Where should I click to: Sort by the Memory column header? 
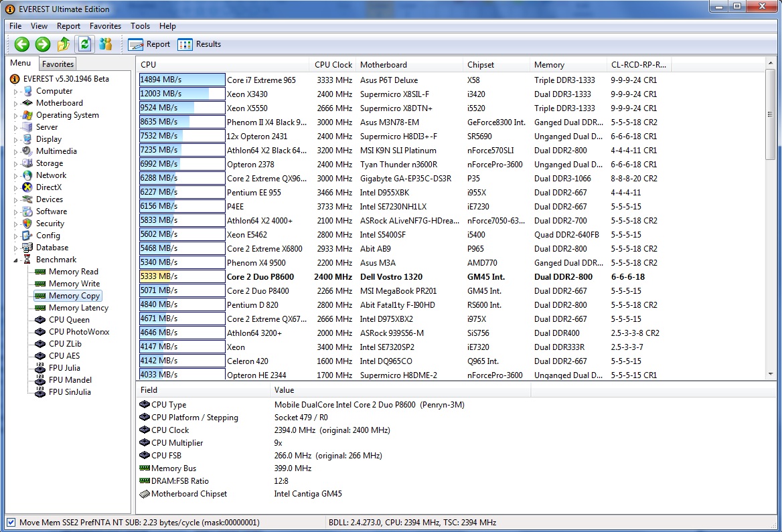(x=568, y=65)
